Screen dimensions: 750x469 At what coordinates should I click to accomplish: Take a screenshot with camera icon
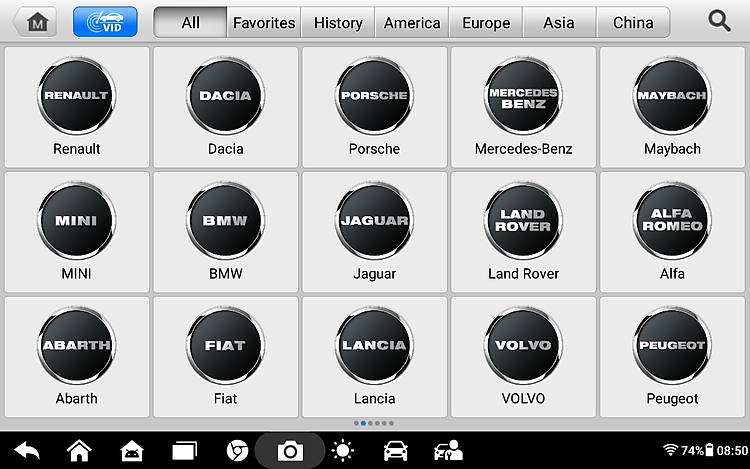click(290, 451)
